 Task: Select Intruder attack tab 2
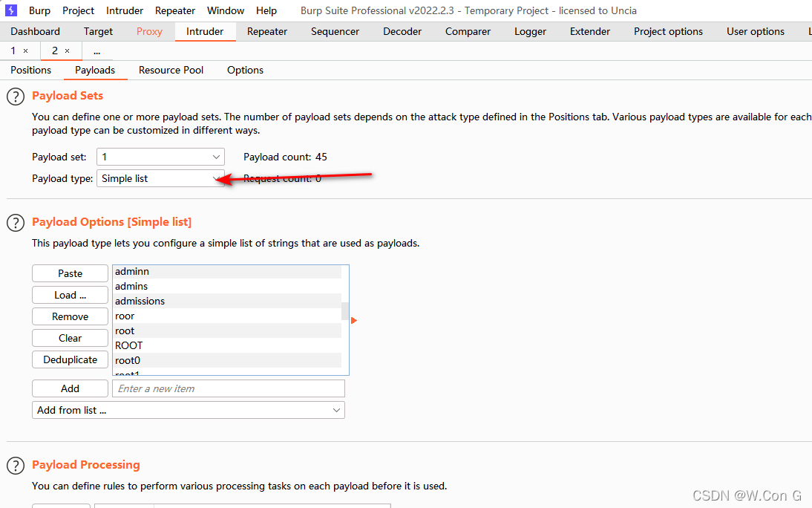[x=55, y=51]
